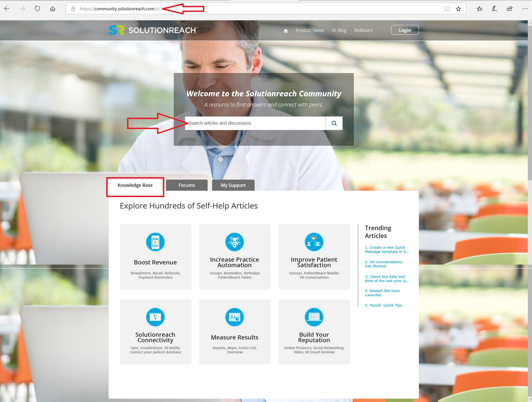
Task: Click Search articles and discussions field
Action: (255, 123)
